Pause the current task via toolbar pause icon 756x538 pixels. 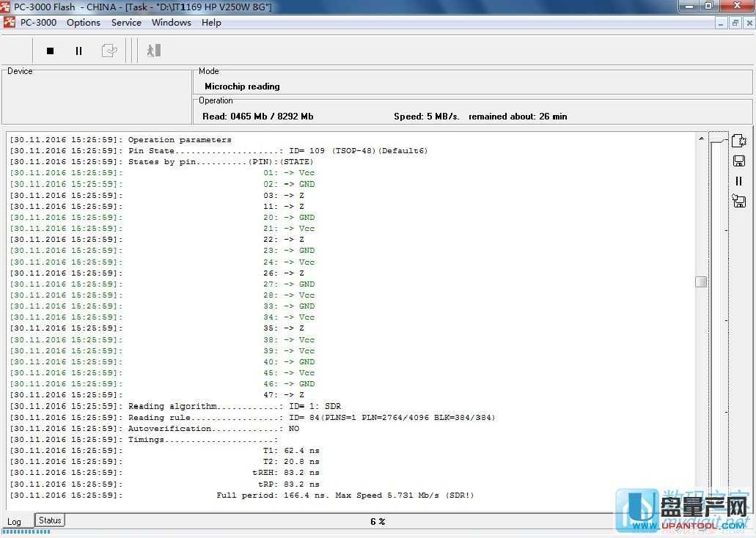click(78, 51)
